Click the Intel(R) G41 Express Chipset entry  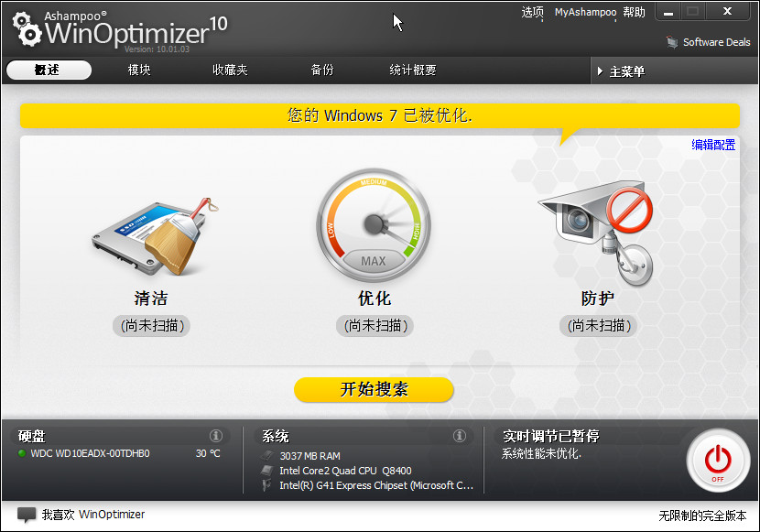(x=376, y=485)
